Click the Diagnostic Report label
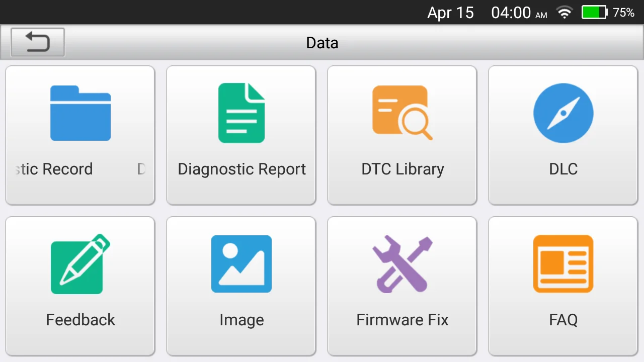The width and height of the screenshot is (644, 362). tap(242, 169)
